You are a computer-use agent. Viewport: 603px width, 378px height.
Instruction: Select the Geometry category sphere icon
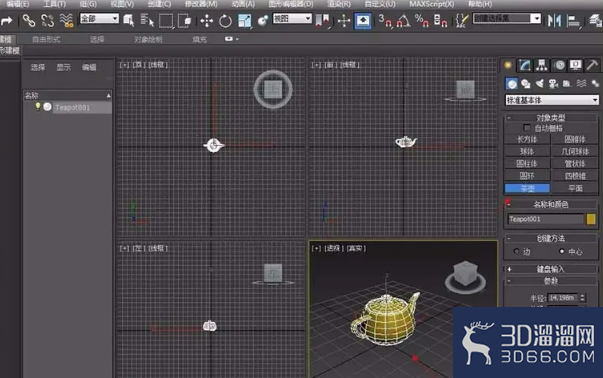[x=511, y=83]
